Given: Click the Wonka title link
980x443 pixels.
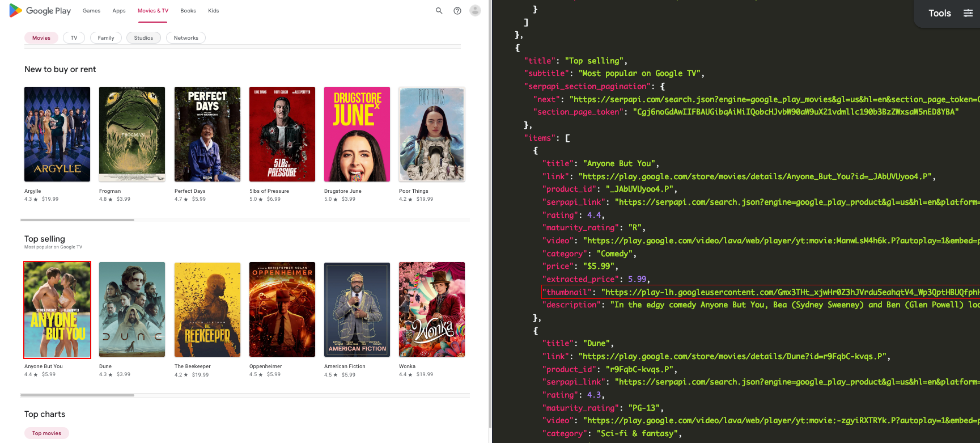Looking at the screenshot, I should pyautogui.click(x=407, y=366).
